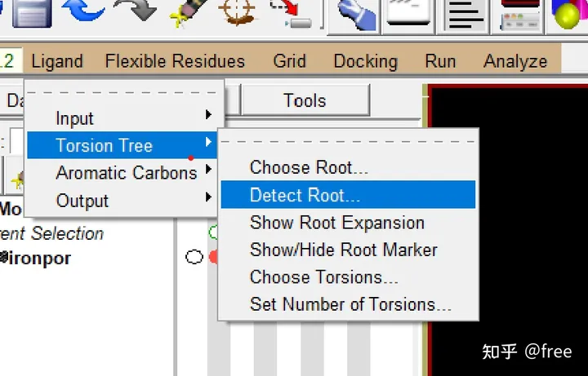Screen dimensions: 588x376
Task: Choose the Choose Torsions option
Action: 324,277
